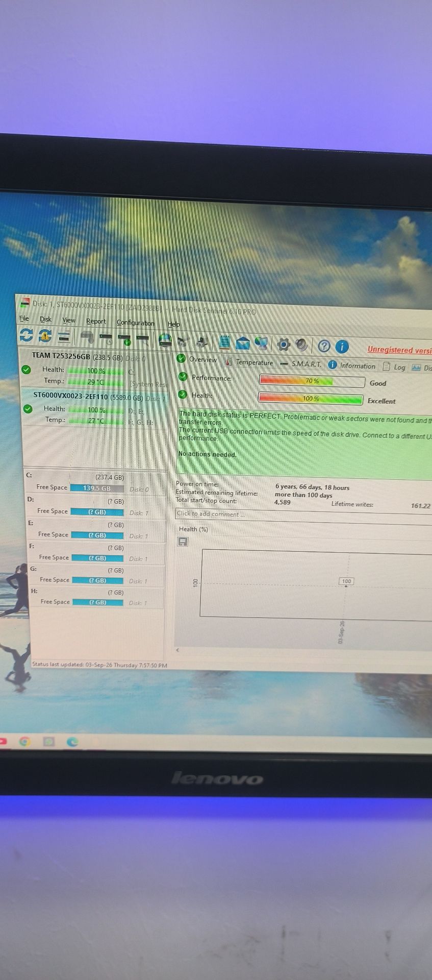Select the ST6000VX0023-2EF110 disk entry
Viewport: 432px width, 980px height.
tap(95, 408)
